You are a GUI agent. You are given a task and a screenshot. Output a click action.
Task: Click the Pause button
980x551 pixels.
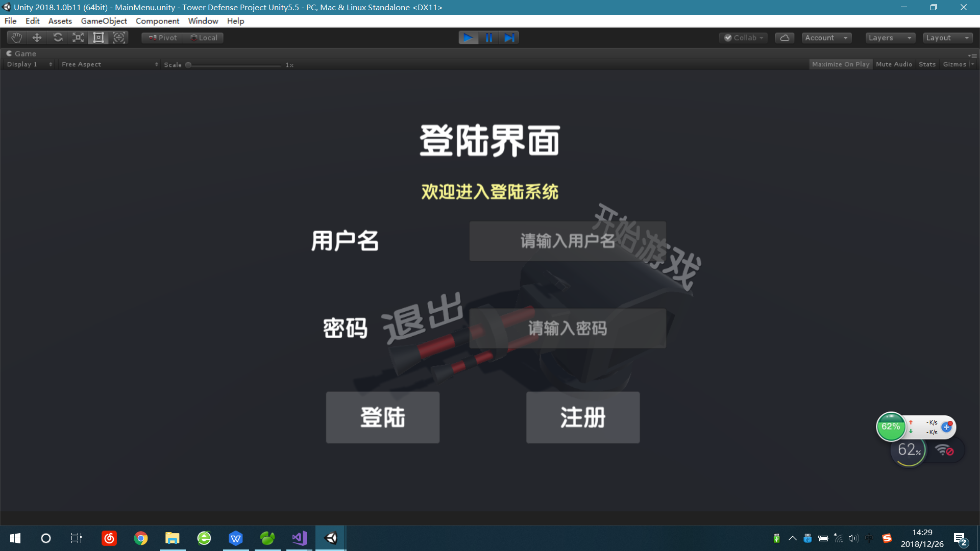(x=488, y=38)
